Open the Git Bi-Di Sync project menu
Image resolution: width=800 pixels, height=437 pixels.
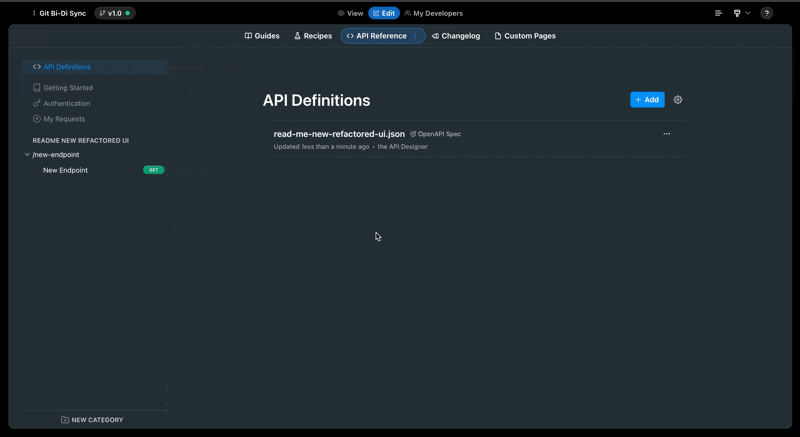click(59, 13)
